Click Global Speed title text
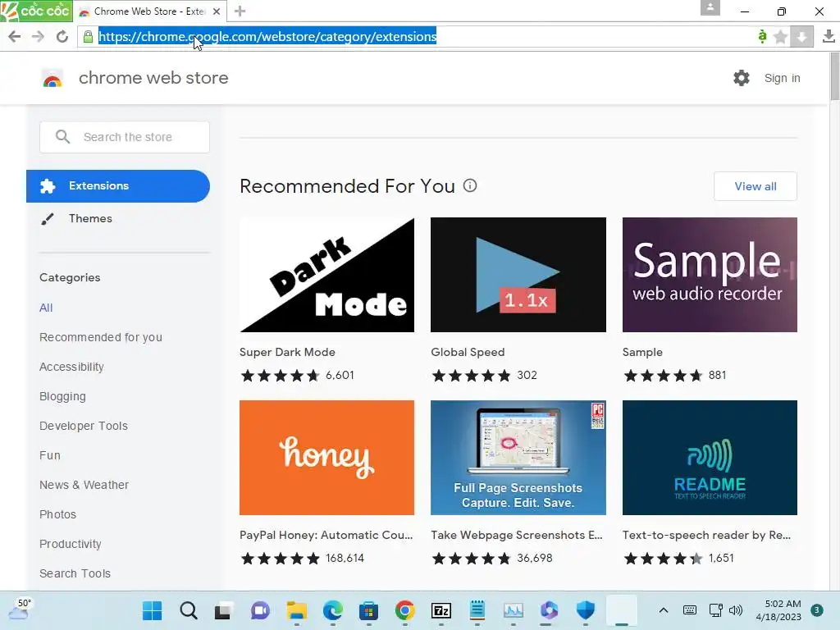This screenshot has height=630, width=840. (x=468, y=352)
